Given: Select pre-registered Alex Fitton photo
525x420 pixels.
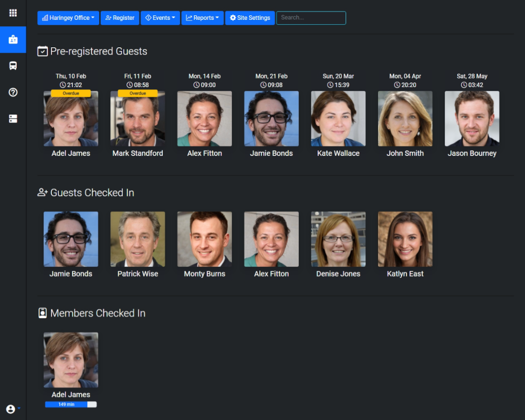Looking at the screenshot, I should [x=205, y=119].
